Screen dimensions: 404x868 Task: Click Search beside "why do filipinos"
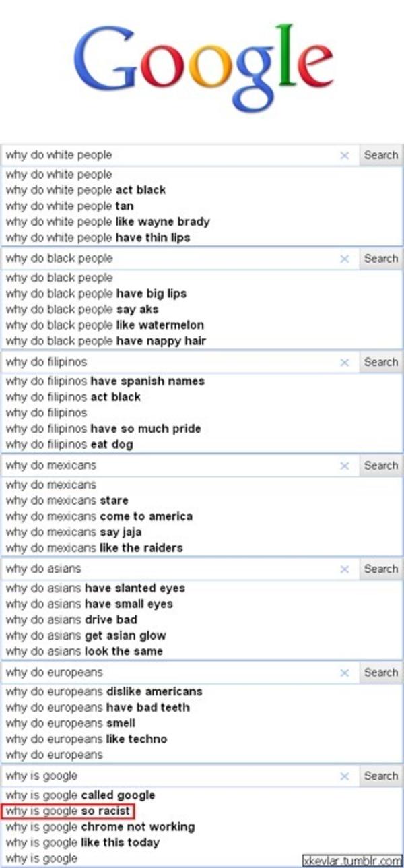(381, 362)
